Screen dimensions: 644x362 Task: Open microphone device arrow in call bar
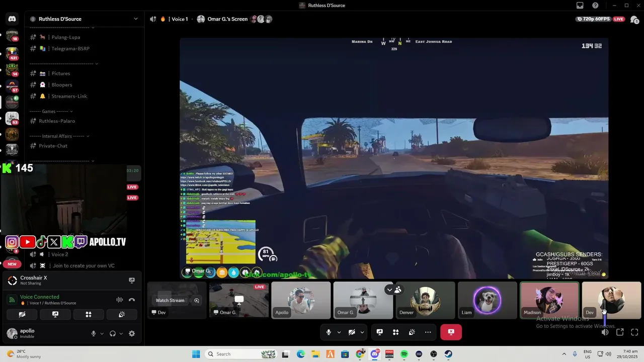[339, 332]
